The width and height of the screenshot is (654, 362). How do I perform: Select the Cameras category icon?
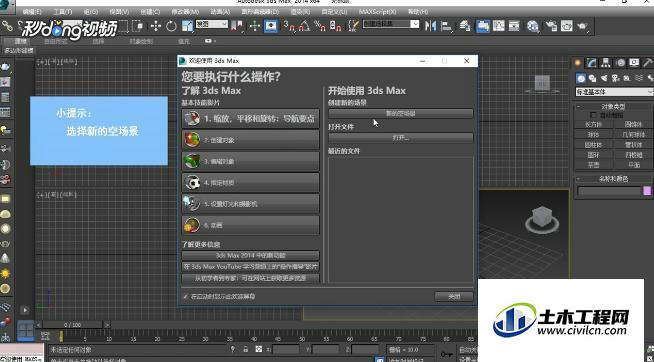point(616,78)
